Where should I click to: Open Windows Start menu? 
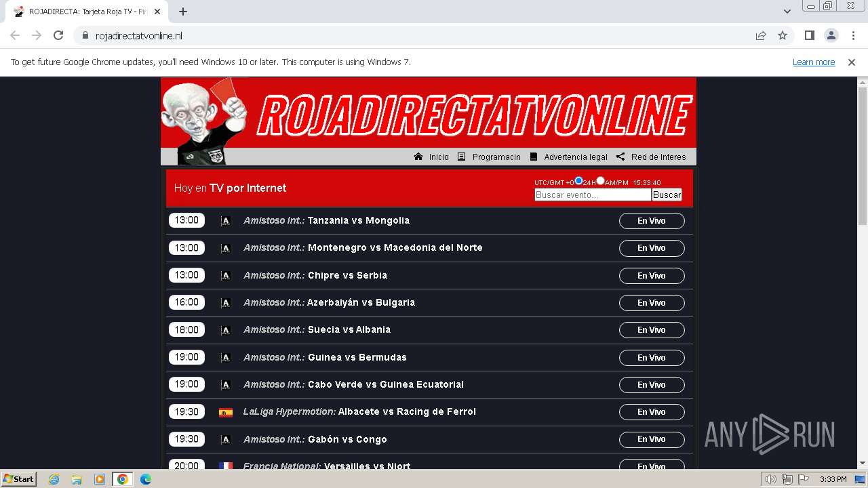pos(18,479)
